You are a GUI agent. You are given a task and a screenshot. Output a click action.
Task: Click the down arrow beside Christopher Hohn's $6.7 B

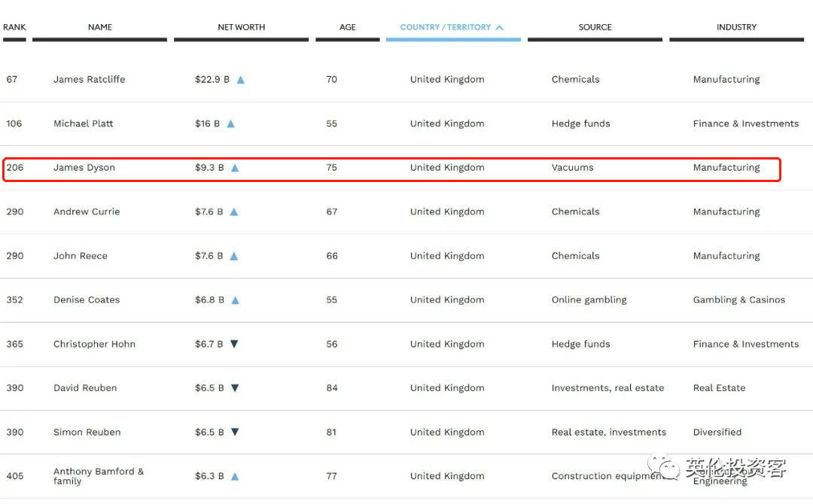click(x=234, y=344)
